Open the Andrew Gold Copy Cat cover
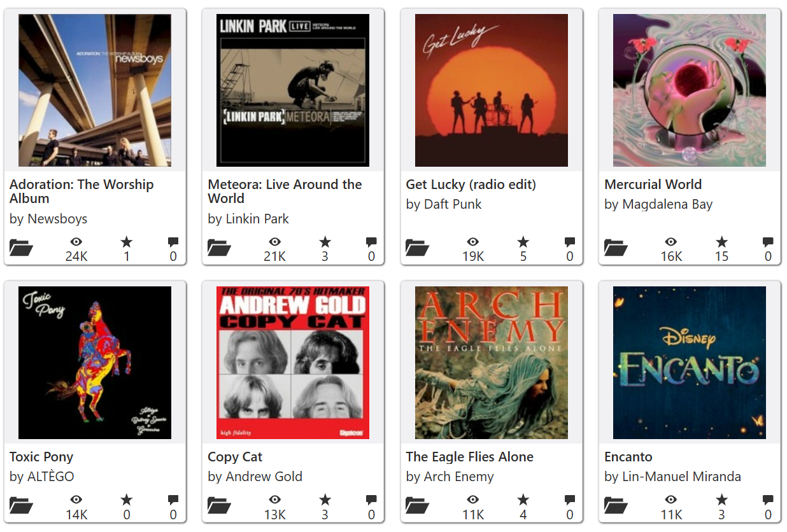Screen dimensions: 787x532 coord(293,363)
